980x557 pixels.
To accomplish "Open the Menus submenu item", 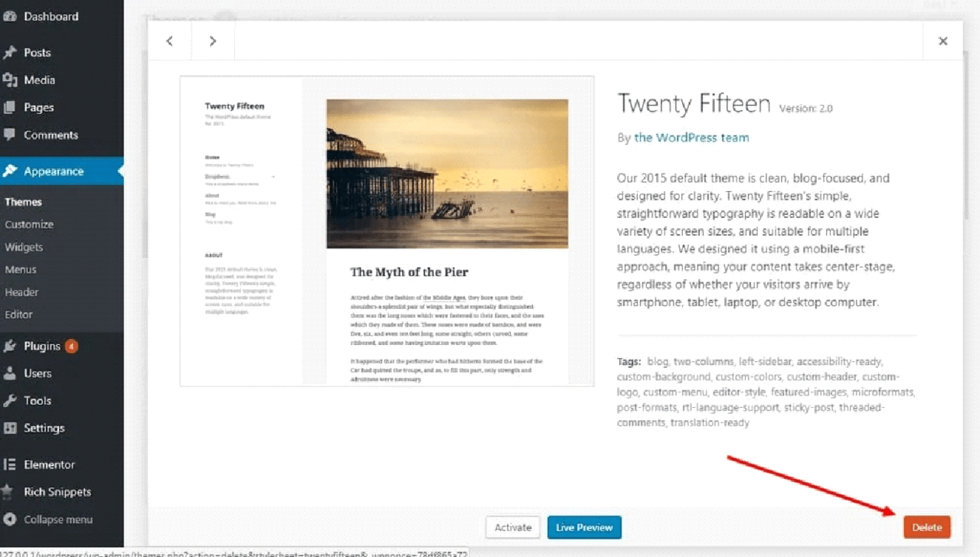I will coord(21,269).
